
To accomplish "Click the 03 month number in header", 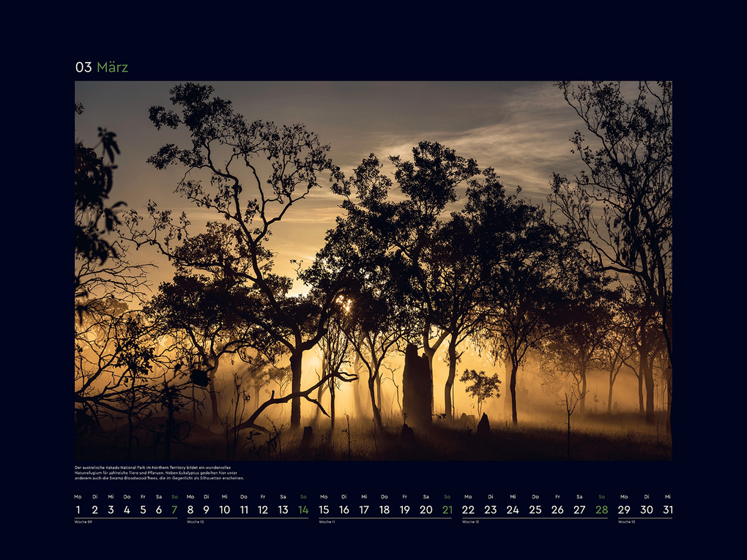I will (x=83, y=67).
